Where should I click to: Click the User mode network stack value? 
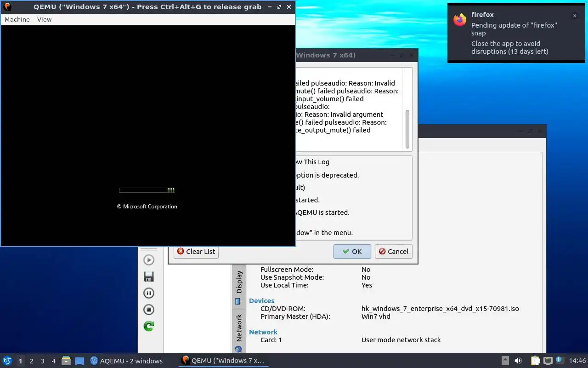point(401,340)
